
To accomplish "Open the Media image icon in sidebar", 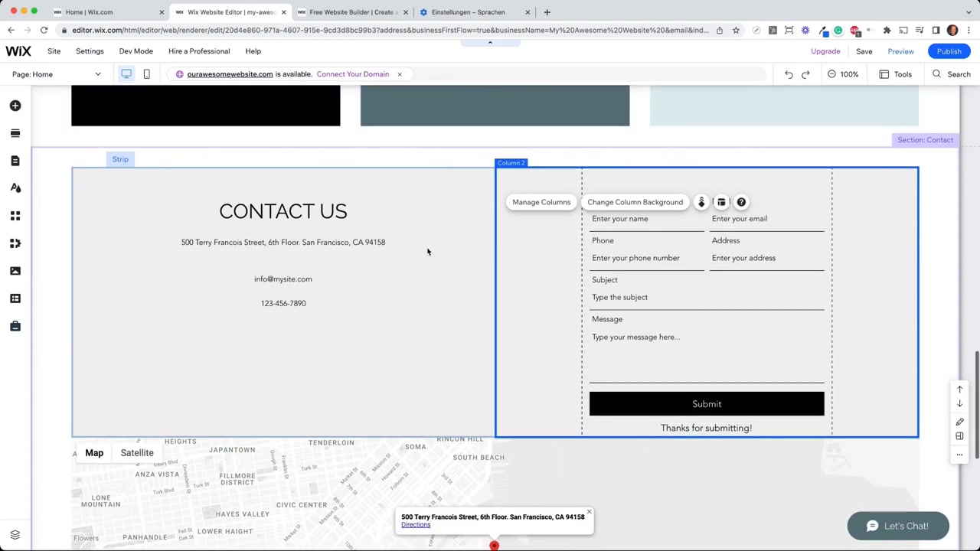I will point(15,271).
